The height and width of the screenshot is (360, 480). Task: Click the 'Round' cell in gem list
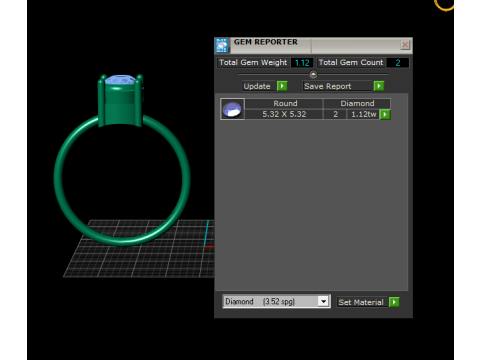point(284,103)
